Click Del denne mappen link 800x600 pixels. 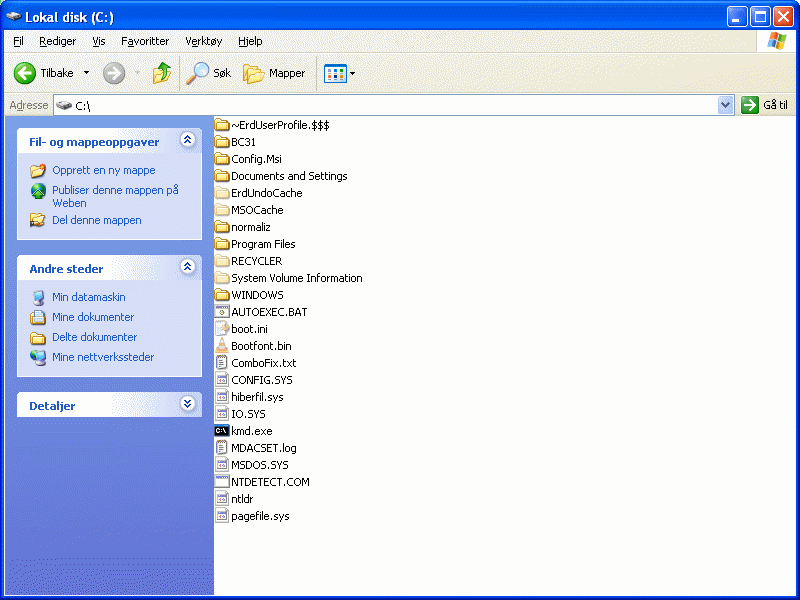click(x=97, y=220)
